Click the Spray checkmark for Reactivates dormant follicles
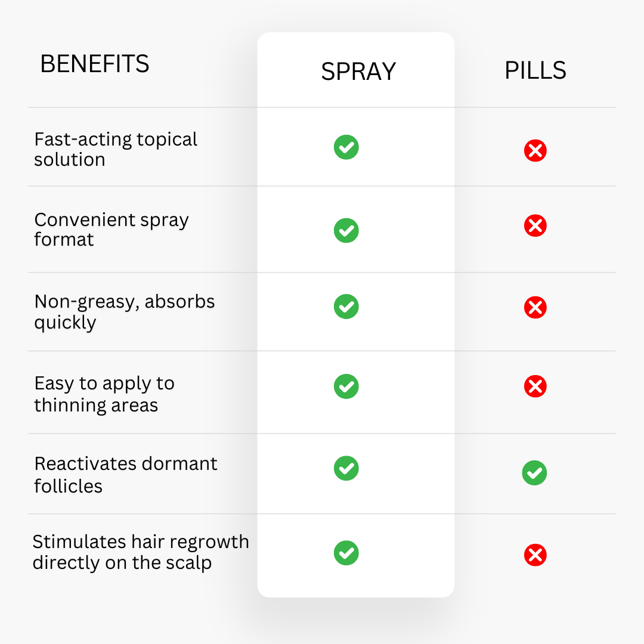 [346, 468]
